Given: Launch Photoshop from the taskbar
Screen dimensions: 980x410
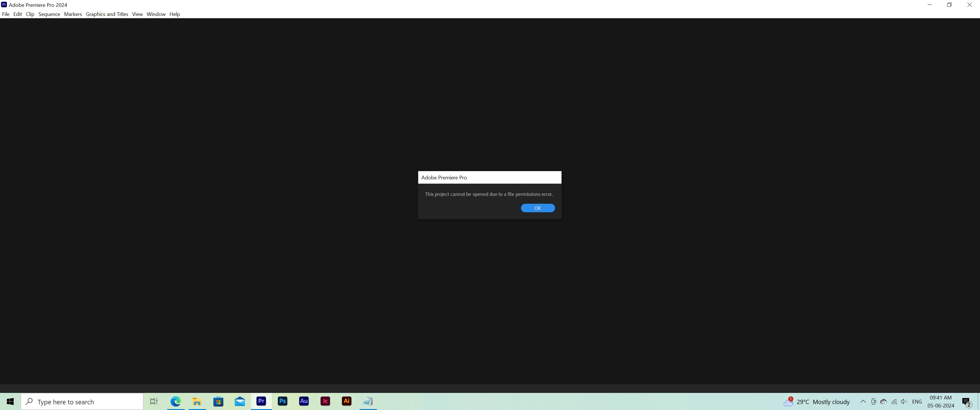Looking at the screenshot, I should pos(282,401).
